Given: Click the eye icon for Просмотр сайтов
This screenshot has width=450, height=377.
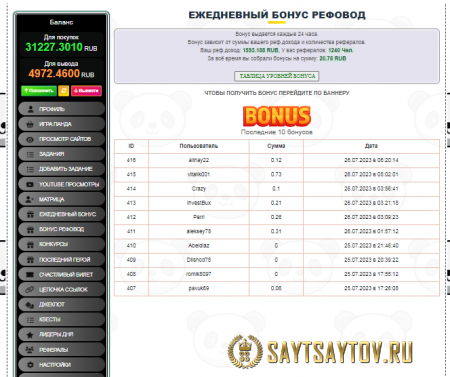Looking at the screenshot, I should click(x=30, y=139).
